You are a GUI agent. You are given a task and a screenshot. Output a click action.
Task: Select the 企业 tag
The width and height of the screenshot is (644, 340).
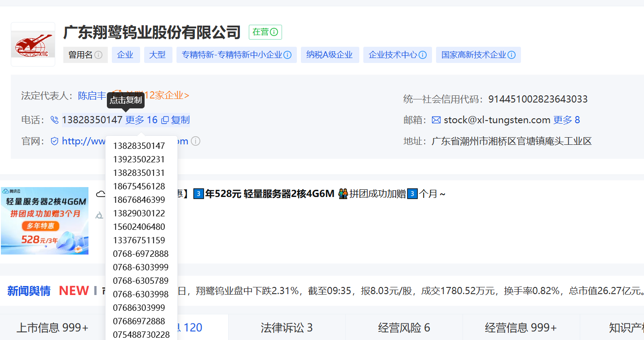(x=125, y=55)
